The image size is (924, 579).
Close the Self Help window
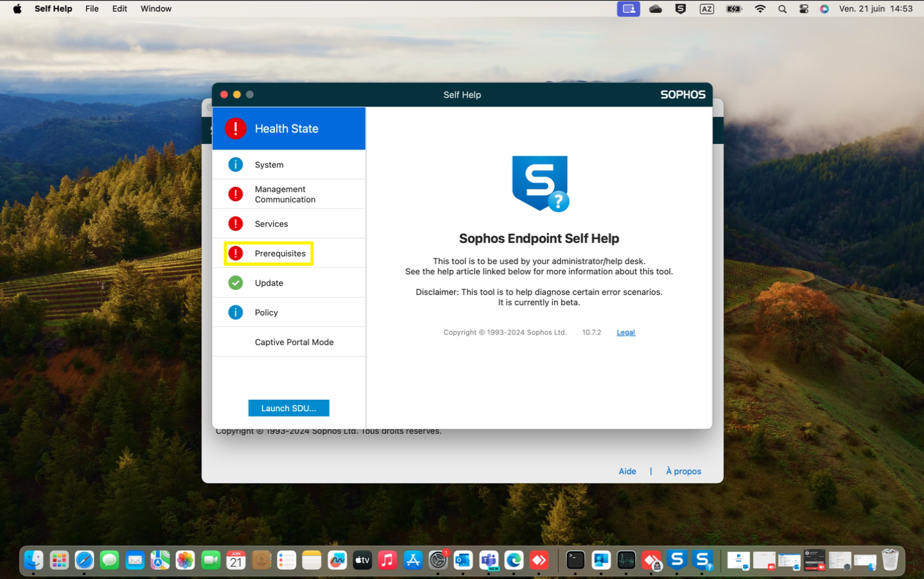224,94
